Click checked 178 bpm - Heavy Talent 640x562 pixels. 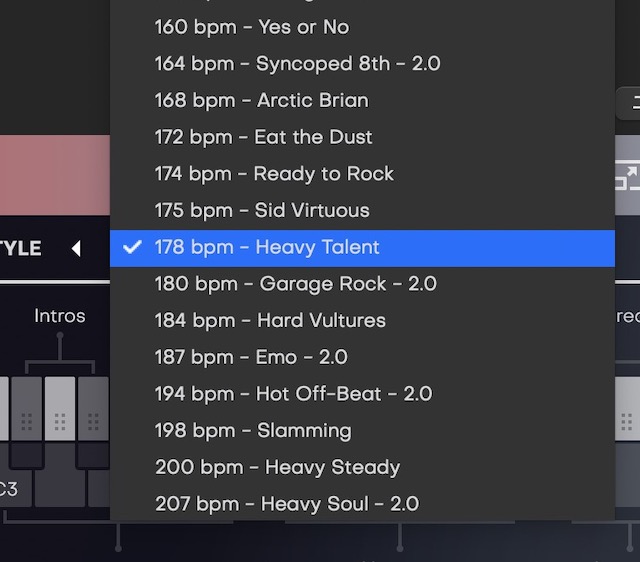267,247
